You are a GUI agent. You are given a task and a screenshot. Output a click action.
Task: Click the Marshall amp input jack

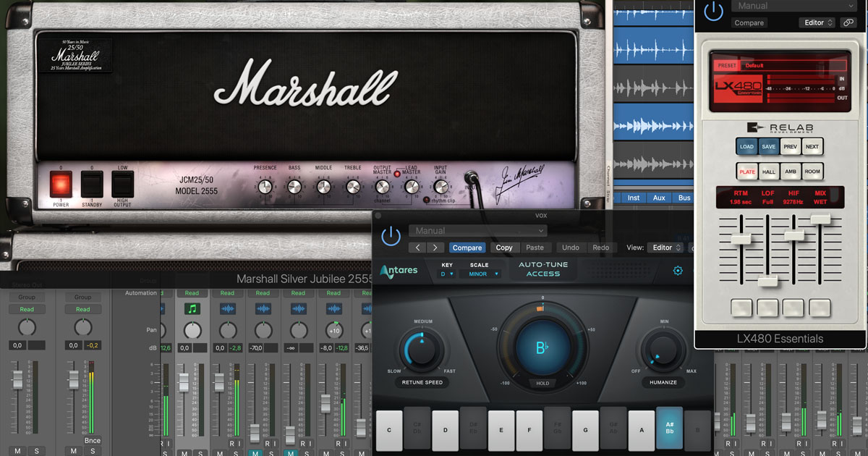pos(470,177)
